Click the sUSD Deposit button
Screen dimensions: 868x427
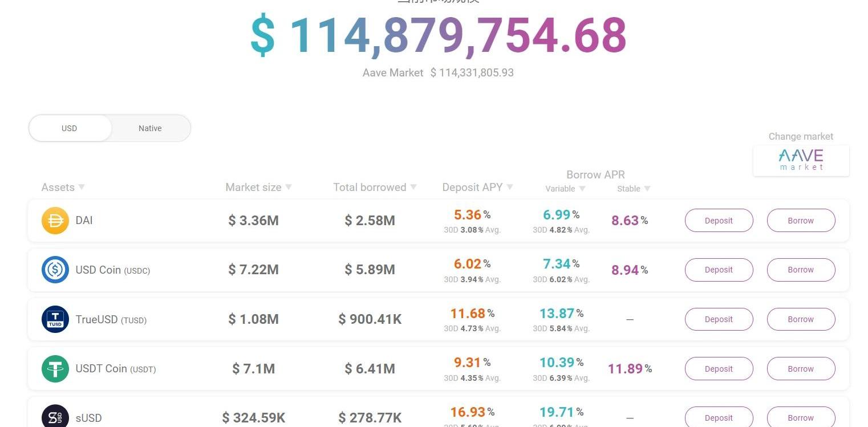719,417
